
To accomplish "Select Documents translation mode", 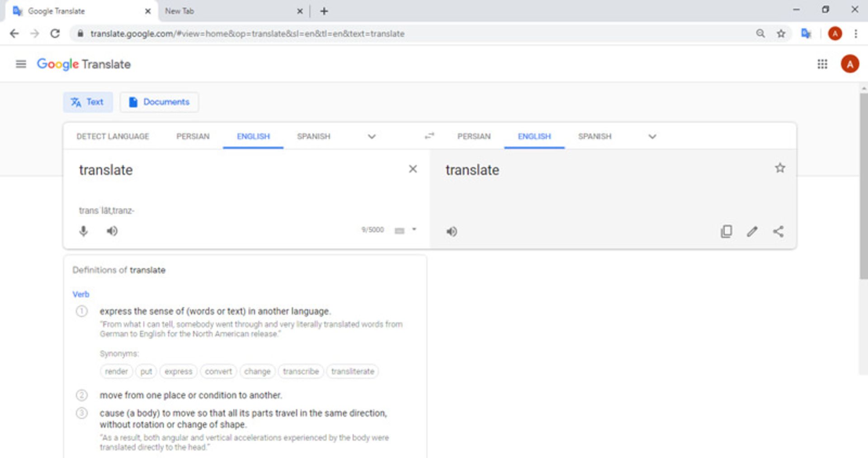I will pos(159,102).
